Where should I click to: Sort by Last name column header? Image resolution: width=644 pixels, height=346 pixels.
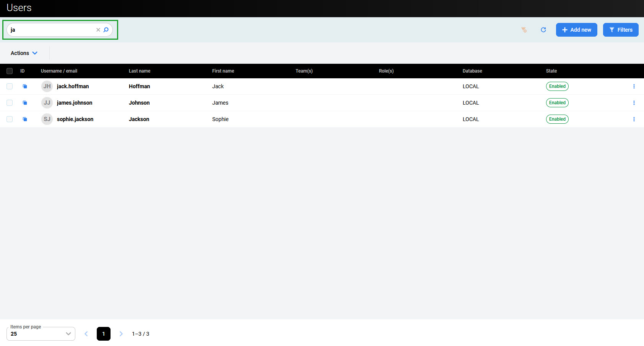(140, 71)
